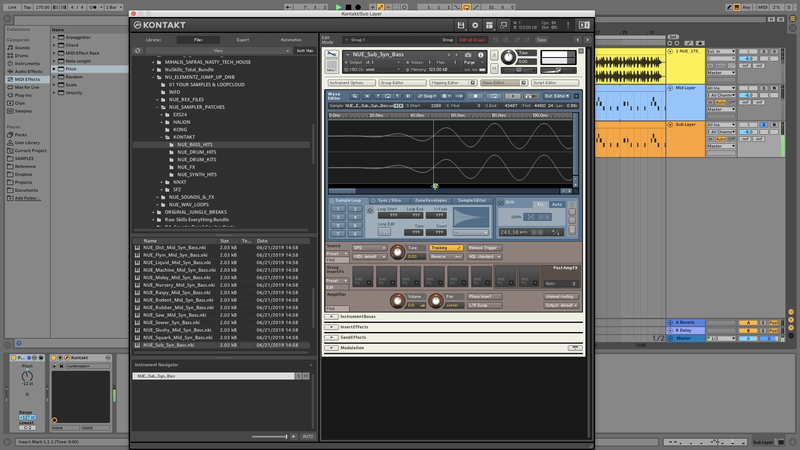This screenshot has height=450, width=800.
Task: Expand the Send Effects section
Action: click(x=331, y=337)
